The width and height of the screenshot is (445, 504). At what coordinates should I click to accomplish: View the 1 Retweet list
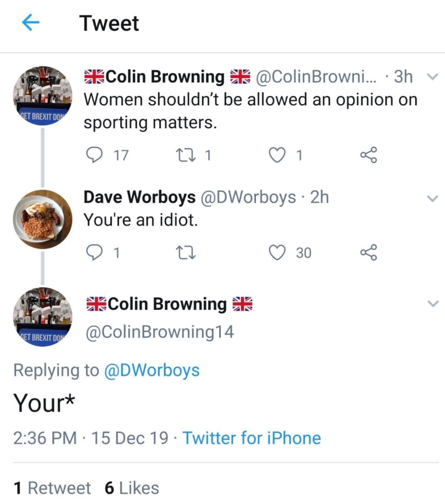pyautogui.click(x=52, y=488)
